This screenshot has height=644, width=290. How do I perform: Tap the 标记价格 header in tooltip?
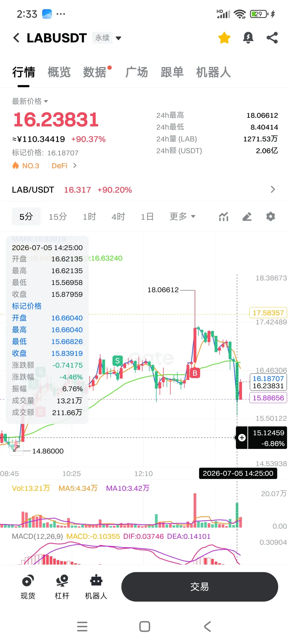coord(27,306)
